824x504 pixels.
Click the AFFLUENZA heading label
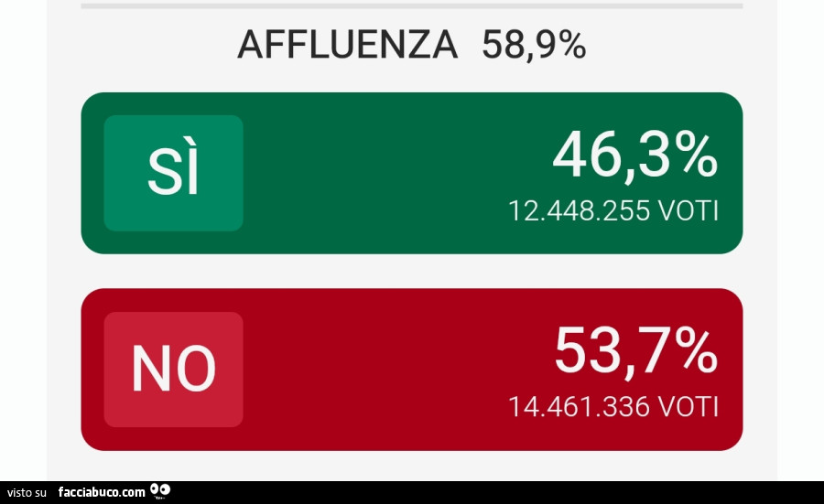[347, 44]
